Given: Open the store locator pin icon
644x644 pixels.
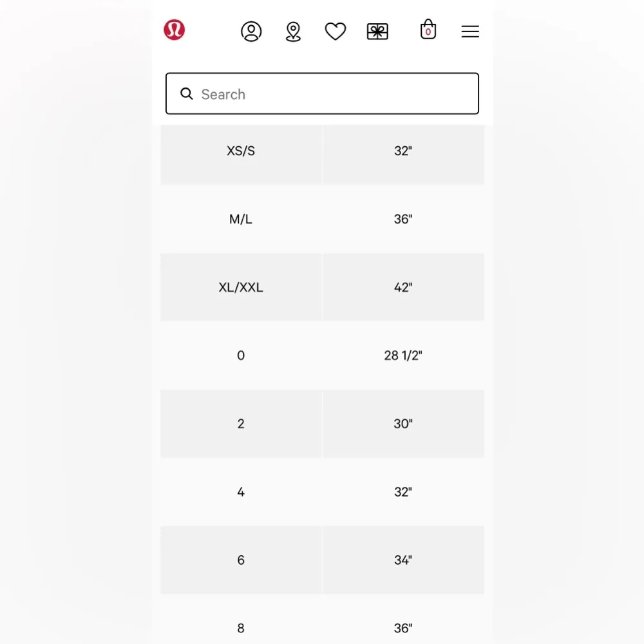Looking at the screenshot, I should (x=293, y=32).
